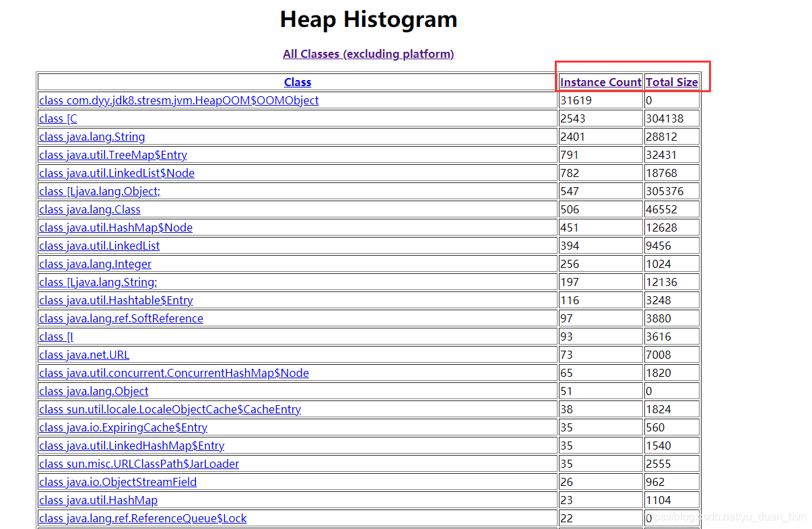Select instance count value 2543

(x=573, y=118)
